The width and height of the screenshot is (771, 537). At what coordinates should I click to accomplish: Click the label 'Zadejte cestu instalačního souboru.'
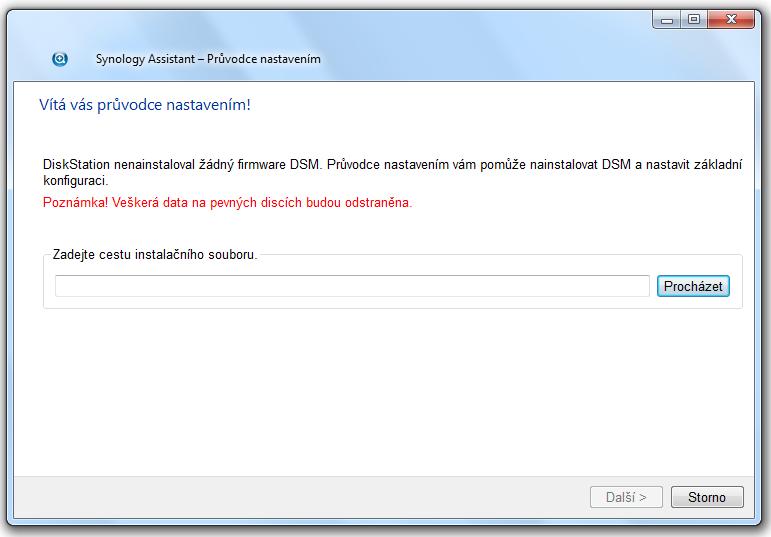155,255
